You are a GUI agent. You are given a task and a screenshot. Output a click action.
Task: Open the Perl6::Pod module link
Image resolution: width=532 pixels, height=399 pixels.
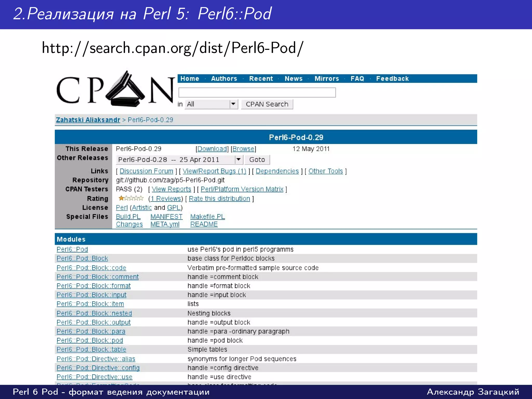(72, 249)
